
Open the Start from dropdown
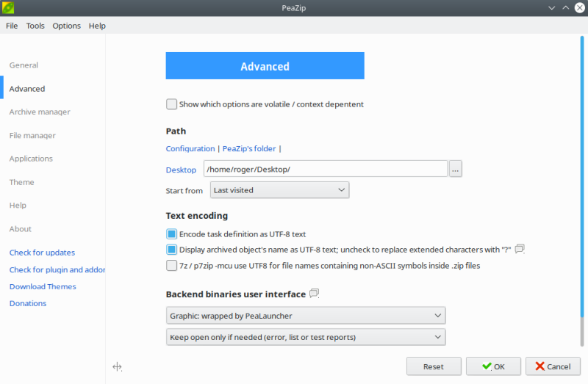(x=279, y=190)
